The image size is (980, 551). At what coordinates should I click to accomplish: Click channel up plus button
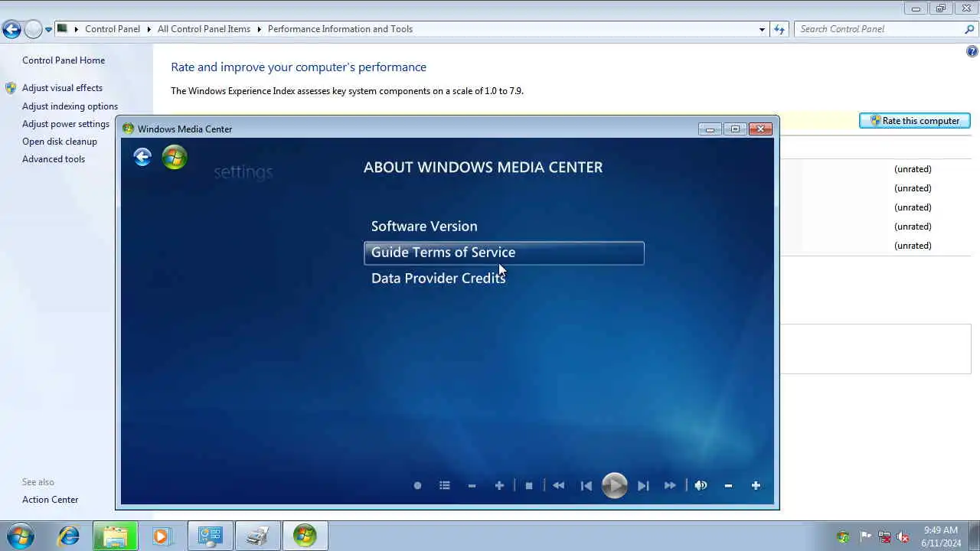pos(499,485)
